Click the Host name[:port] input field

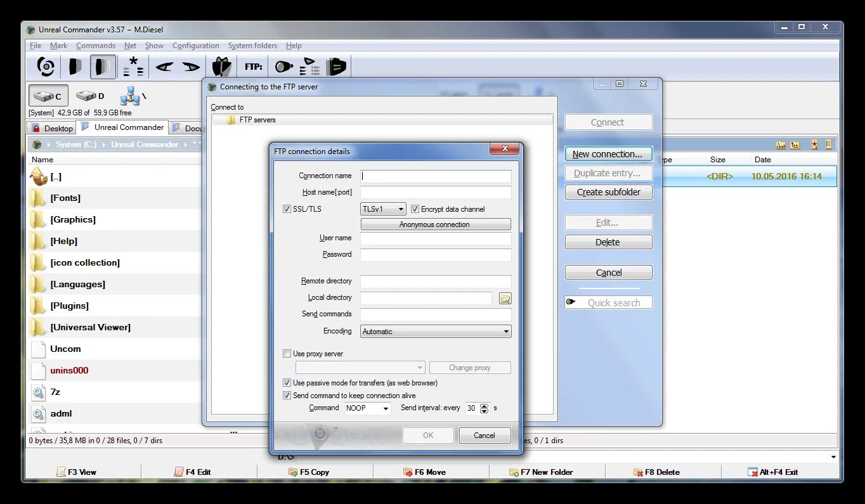coord(436,192)
